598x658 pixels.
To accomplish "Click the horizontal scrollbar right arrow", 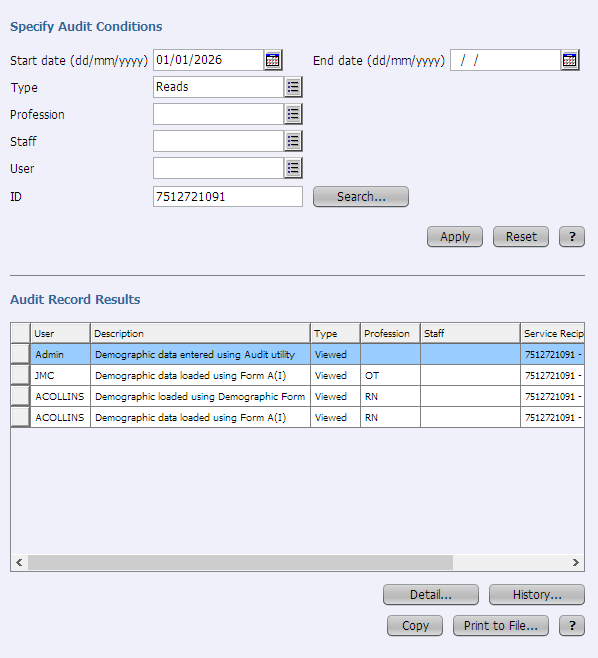I will tap(576, 562).
